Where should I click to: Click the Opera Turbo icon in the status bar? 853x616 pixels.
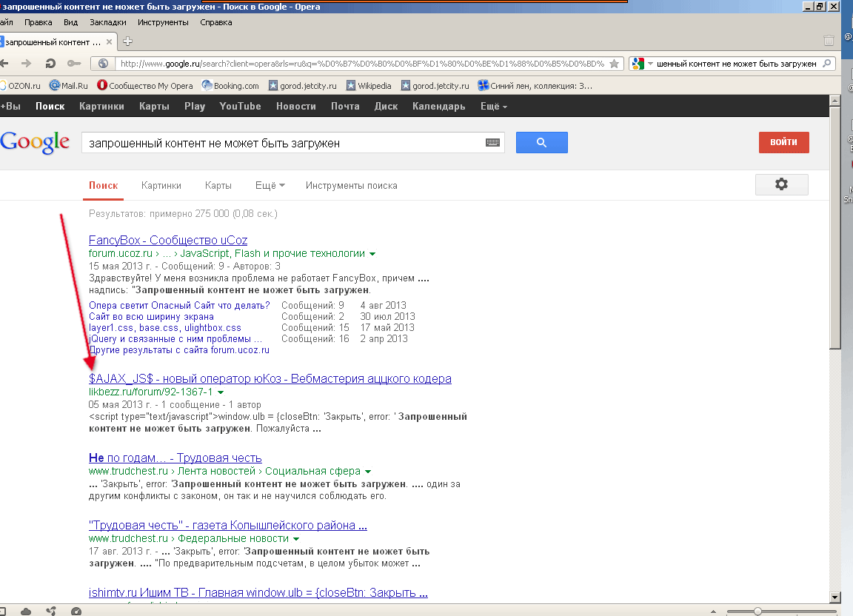point(76,611)
